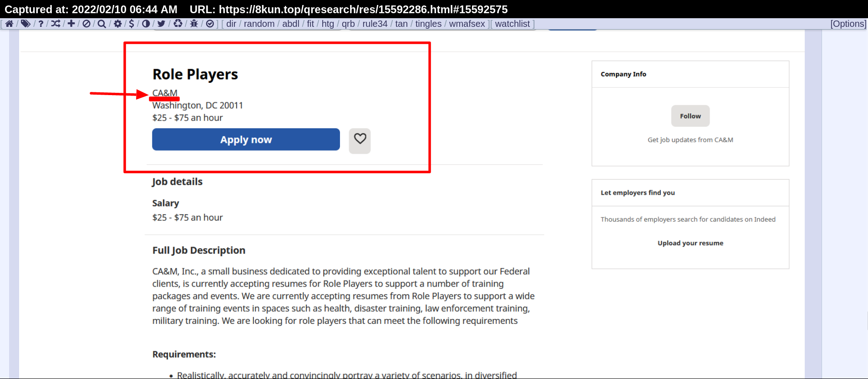The height and width of the screenshot is (379, 868).
Task: Click the plus icon in top bar
Action: pyautogui.click(x=71, y=24)
